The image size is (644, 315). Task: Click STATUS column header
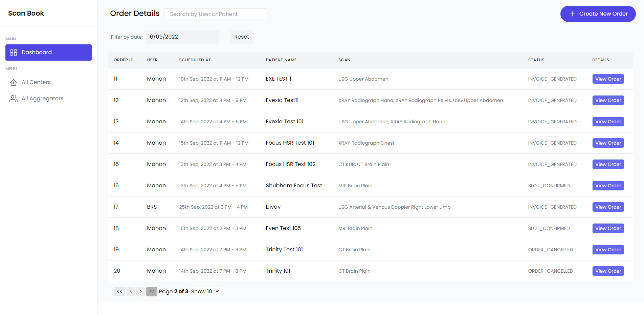pos(536,60)
